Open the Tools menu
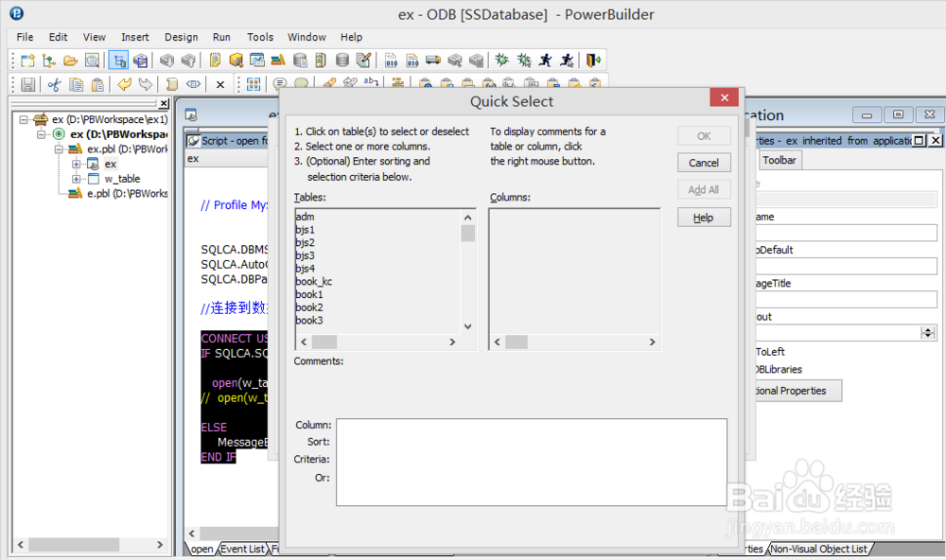 [x=260, y=37]
